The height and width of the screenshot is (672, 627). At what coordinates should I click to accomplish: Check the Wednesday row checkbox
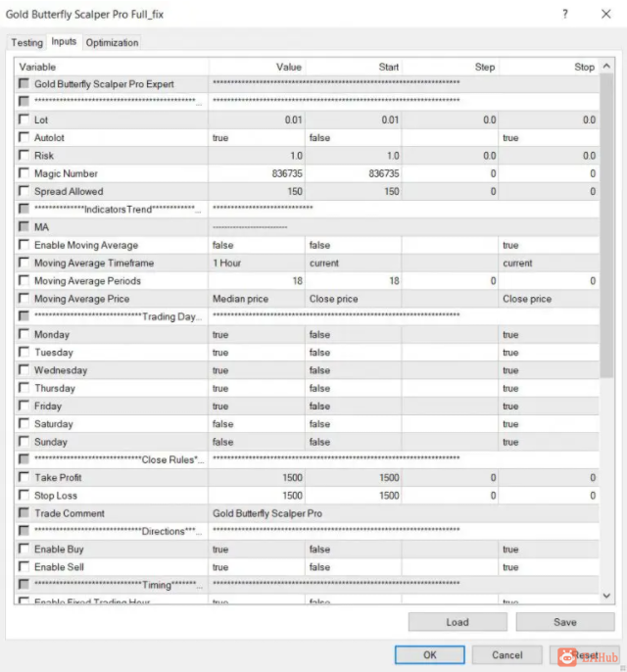coord(24,369)
